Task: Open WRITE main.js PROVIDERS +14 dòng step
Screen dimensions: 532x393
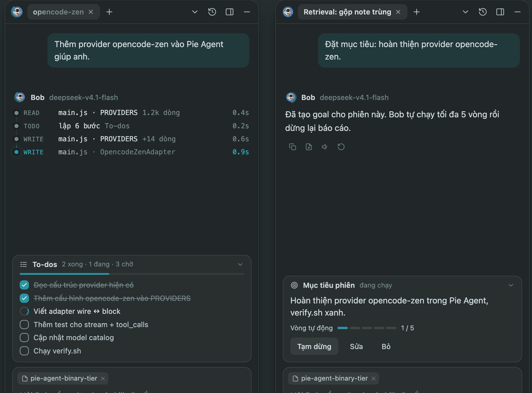Action: coord(132,139)
